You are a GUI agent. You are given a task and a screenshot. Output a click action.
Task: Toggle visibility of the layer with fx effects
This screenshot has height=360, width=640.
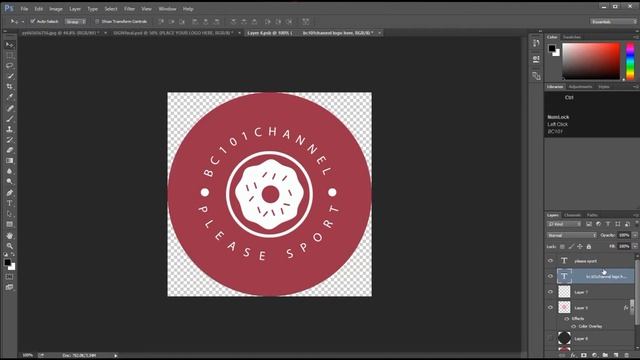(x=550, y=307)
